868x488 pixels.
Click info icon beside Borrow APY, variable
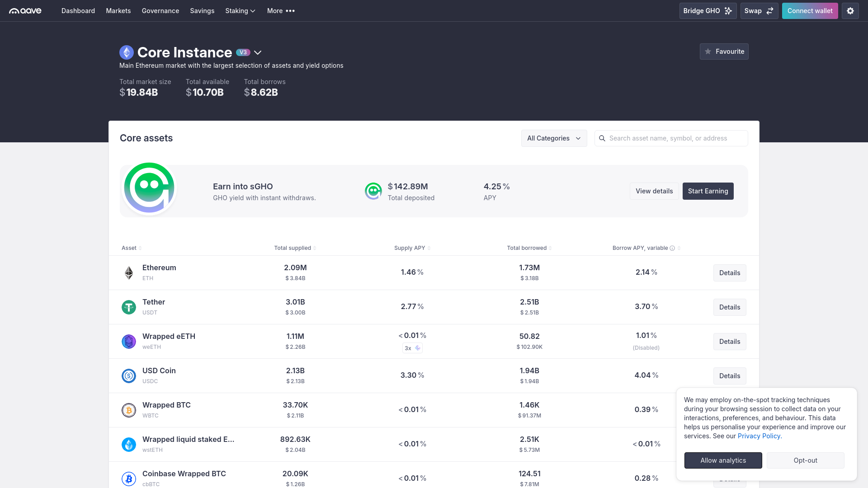(672, 248)
